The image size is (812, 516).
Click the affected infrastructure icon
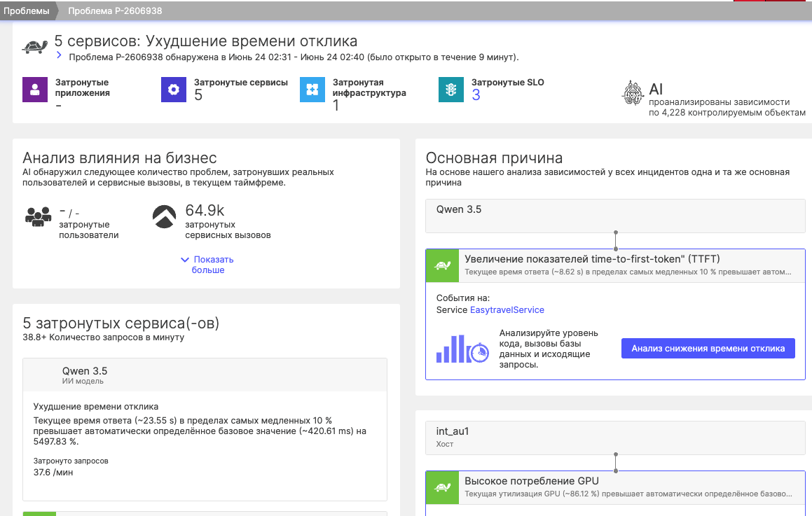(x=312, y=90)
